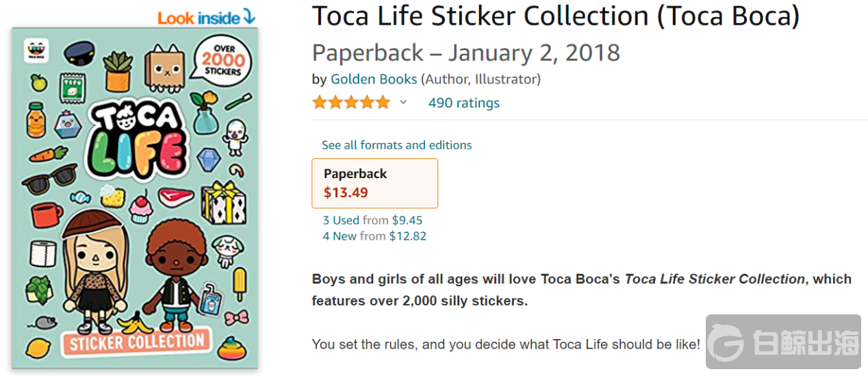Click the yellow gift box sticker
Screen dimensions: 868x376
(x=224, y=203)
